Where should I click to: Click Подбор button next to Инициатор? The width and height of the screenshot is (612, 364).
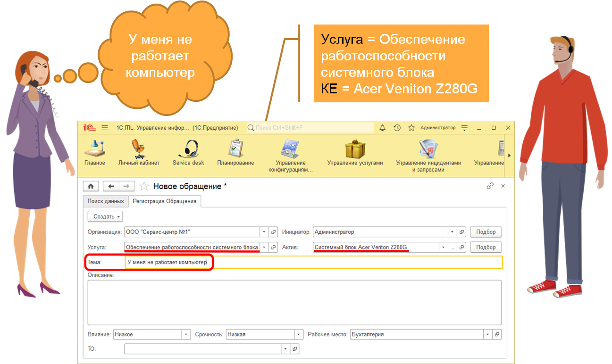(x=486, y=232)
